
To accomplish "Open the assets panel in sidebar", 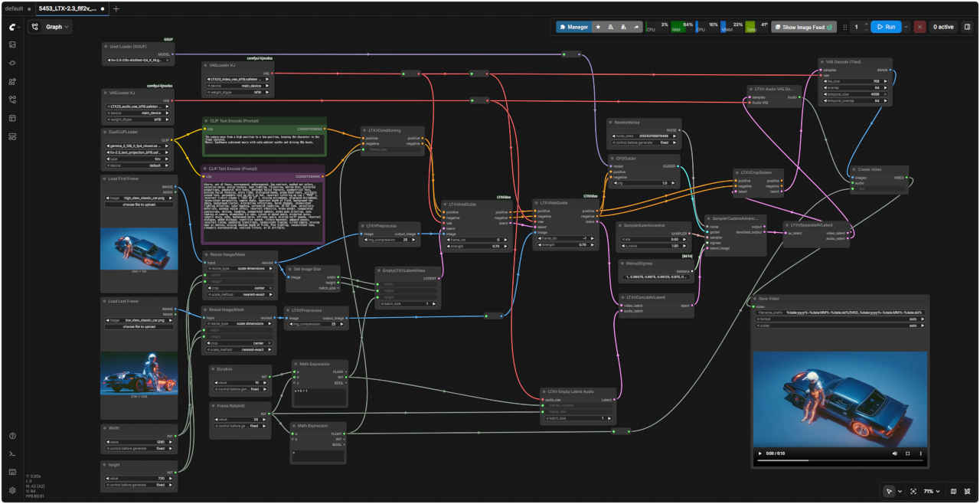I will [12, 44].
